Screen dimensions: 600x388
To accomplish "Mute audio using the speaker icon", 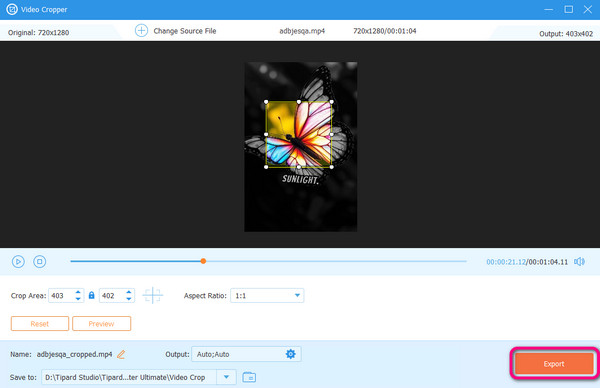I will [579, 262].
